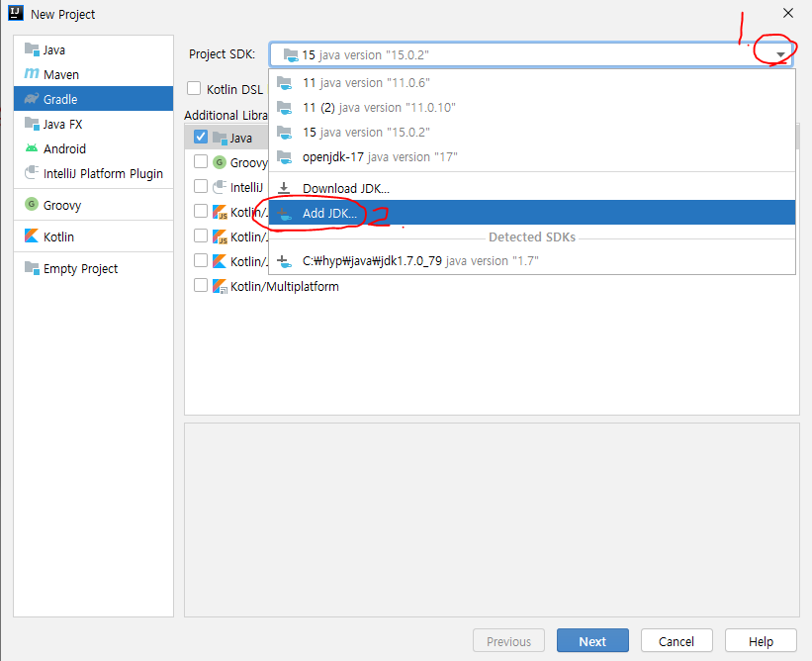
Task: Click the Empty Project folder icon
Action: pyautogui.click(x=32, y=268)
